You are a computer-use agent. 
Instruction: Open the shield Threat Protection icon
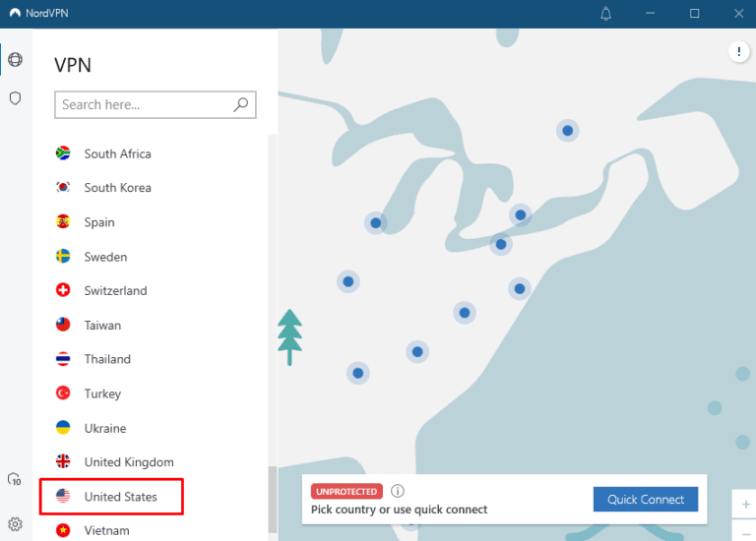pyautogui.click(x=15, y=98)
